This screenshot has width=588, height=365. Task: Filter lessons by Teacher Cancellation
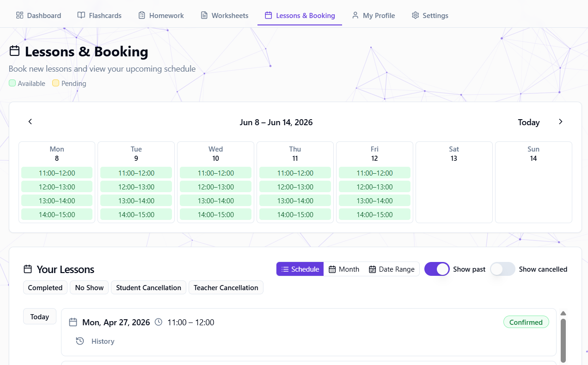pos(226,287)
